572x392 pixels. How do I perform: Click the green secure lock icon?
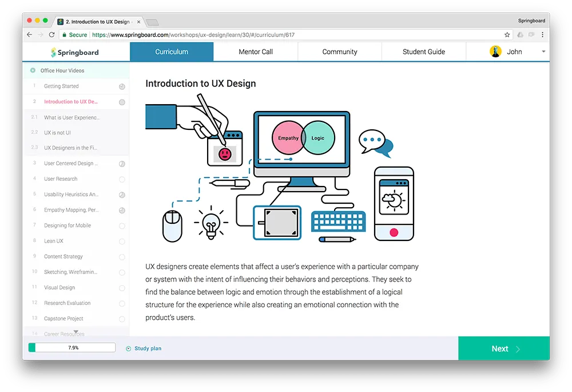coord(65,35)
